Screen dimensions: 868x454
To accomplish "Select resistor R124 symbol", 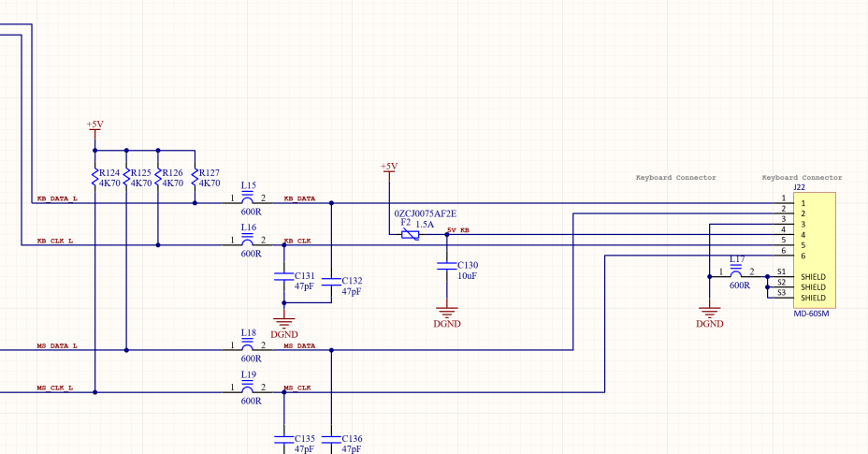I will point(95,178).
